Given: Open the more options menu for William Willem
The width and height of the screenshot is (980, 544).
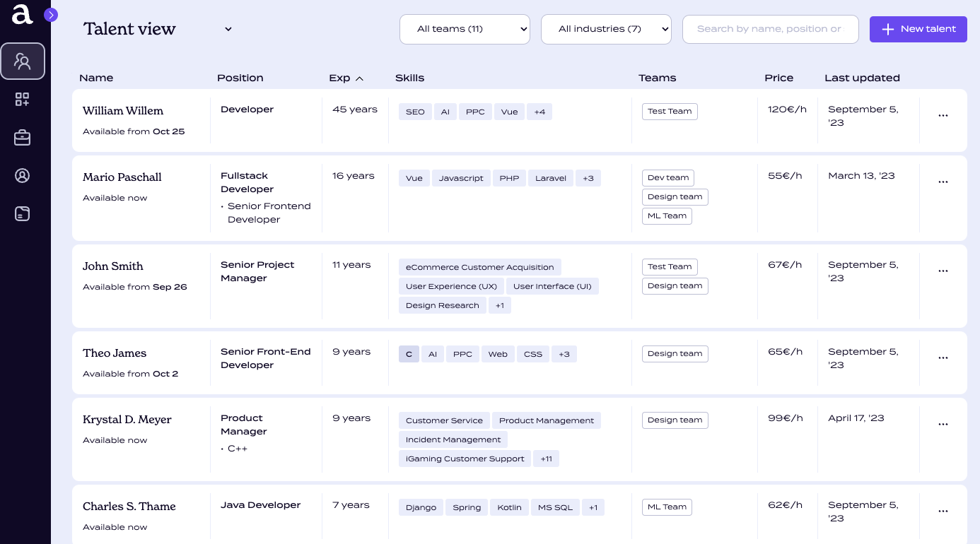Looking at the screenshot, I should coord(943,116).
